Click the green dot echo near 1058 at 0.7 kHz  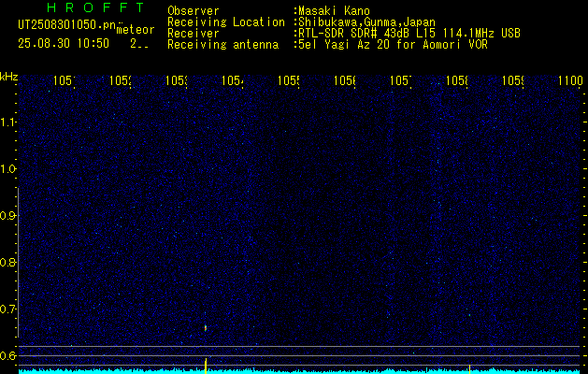click(469, 315)
